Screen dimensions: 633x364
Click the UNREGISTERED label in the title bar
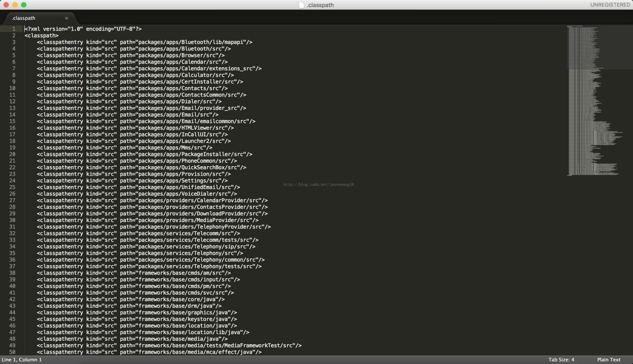[x=610, y=5]
